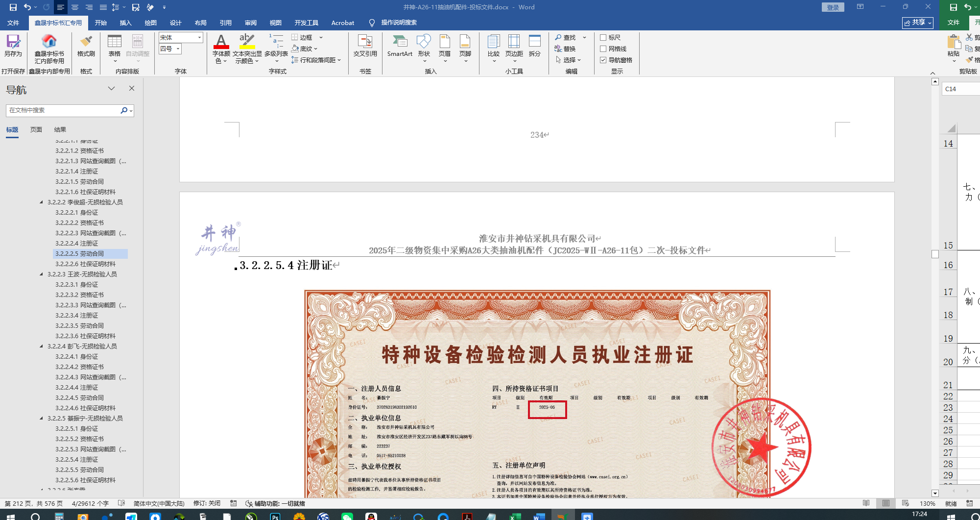
Task: Open the 行和段落间距 spacing dropdown
Action: click(339, 60)
